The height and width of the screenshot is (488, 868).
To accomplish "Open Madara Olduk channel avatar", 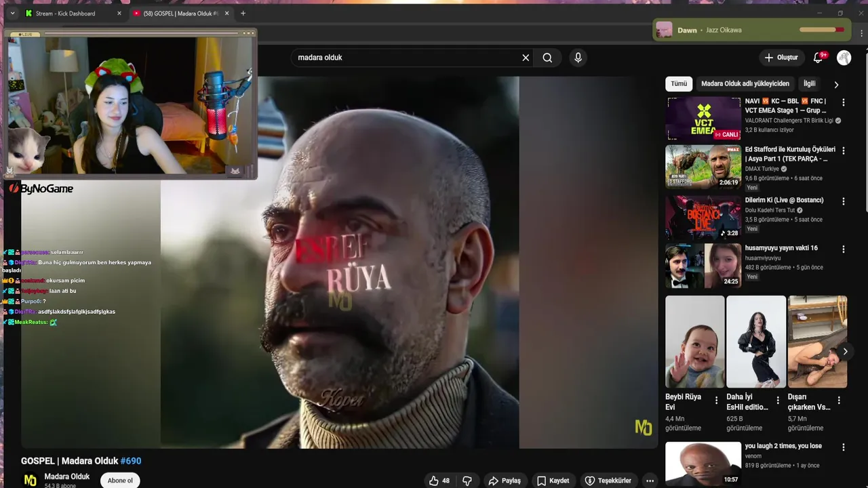I will (30, 480).
